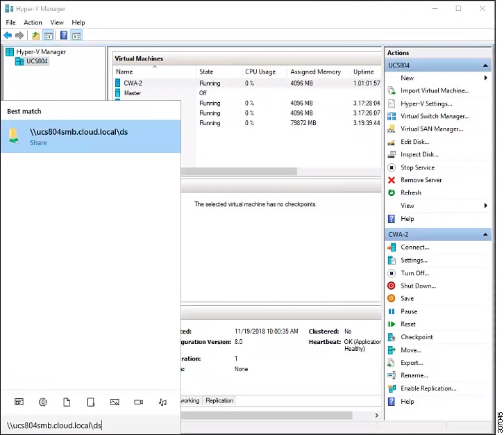504x435 pixels.
Task: Rename the CWA-2 virtual machine
Action: (x=414, y=375)
